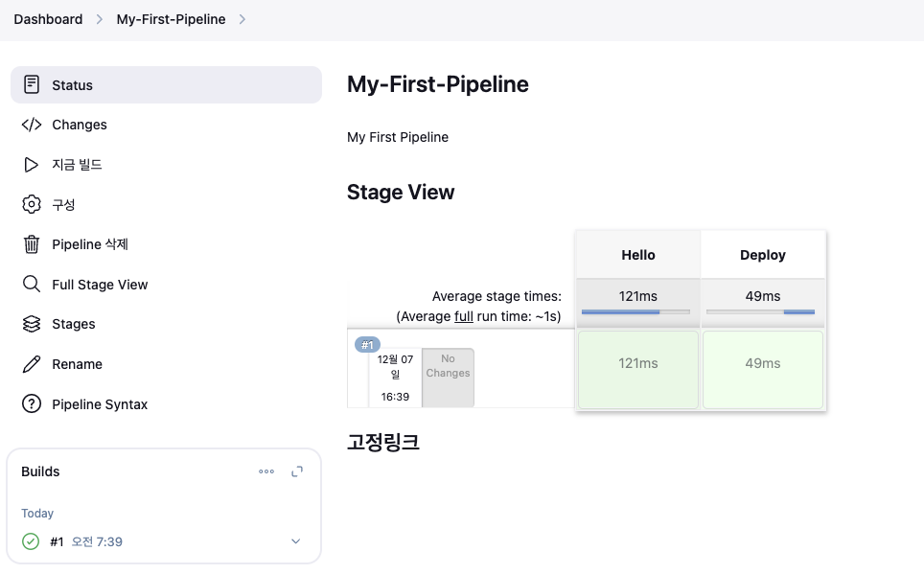Image resolution: width=924 pixels, height=574 pixels.
Task: Click the green build success status icon
Action: pyautogui.click(x=31, y=541)
